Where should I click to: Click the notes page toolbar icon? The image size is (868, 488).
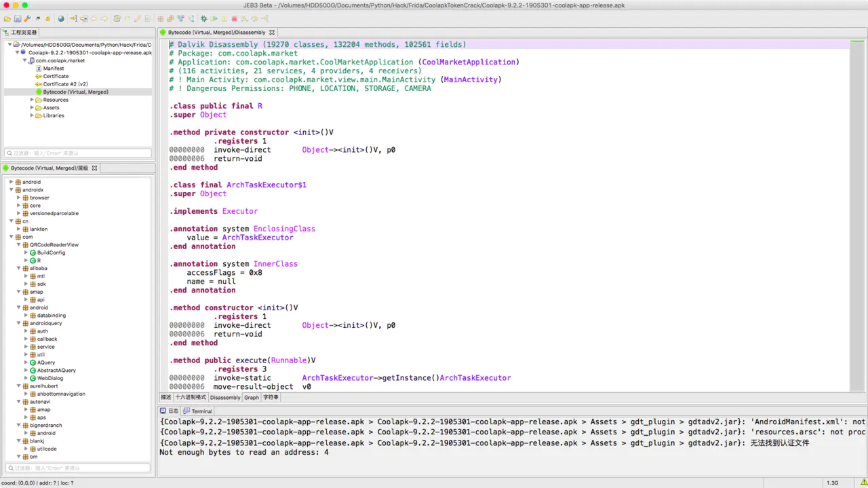coord(148,19)
